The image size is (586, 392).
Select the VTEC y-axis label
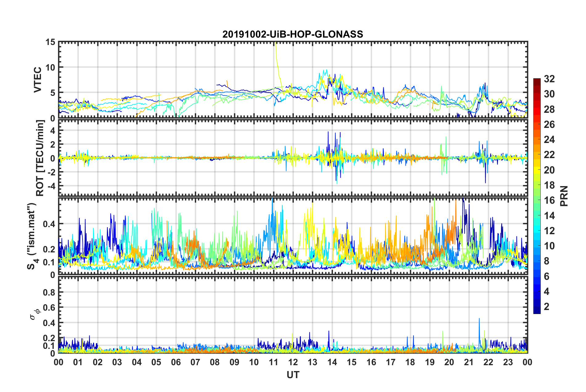click(38, 80)
